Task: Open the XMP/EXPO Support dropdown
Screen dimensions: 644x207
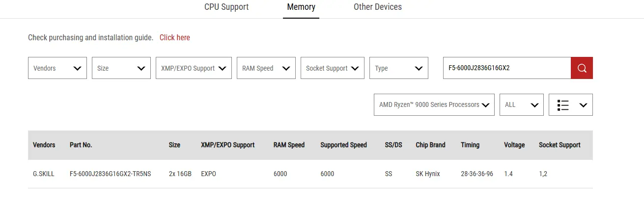Action: 194,68
